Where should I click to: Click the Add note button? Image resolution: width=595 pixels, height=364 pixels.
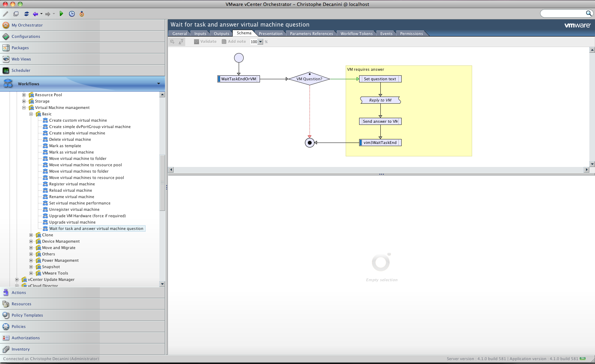tap(234, 42)
